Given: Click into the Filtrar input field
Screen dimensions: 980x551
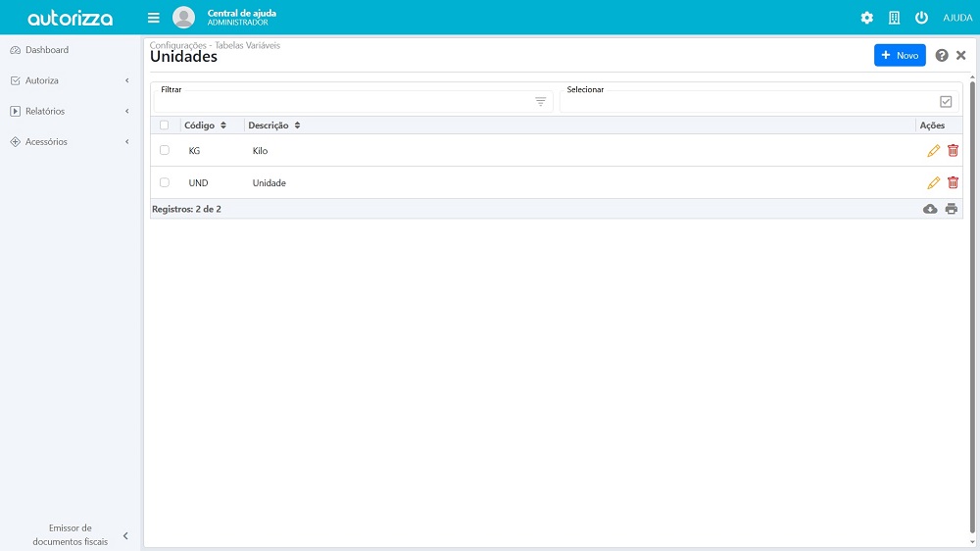Looking at the screenshot, I should click(343, 102).
